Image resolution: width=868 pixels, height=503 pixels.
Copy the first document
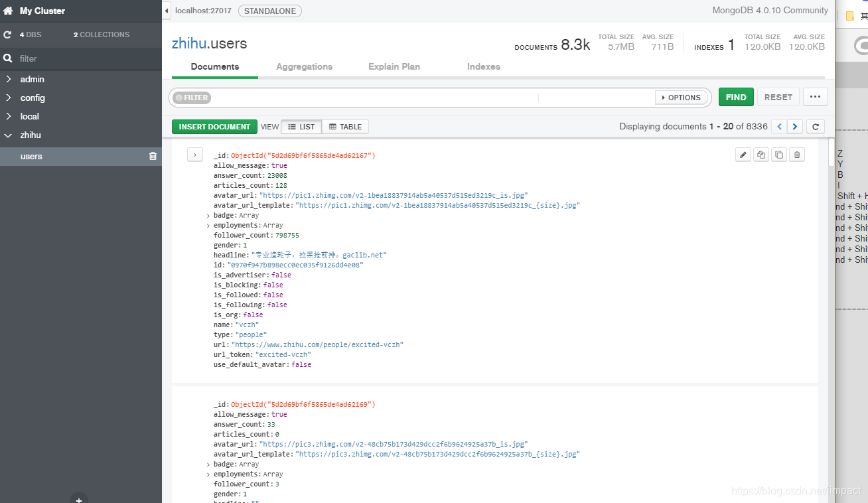click(x=761, y=155)
